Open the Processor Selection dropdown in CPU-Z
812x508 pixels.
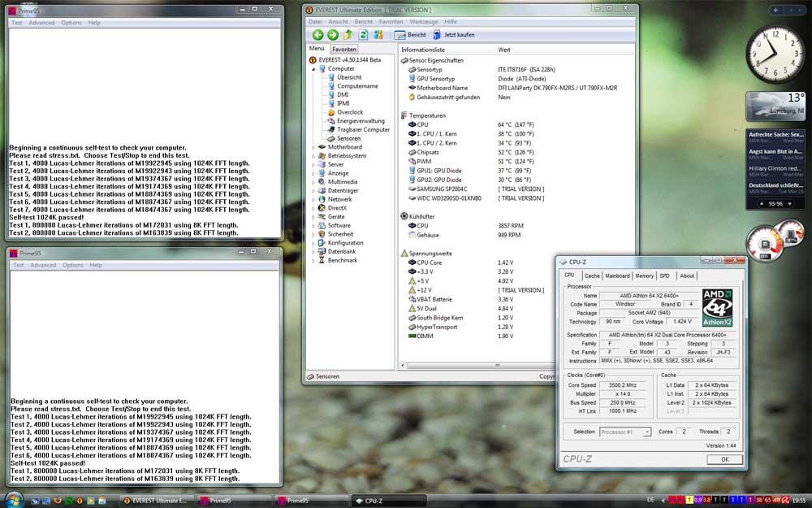625,432
